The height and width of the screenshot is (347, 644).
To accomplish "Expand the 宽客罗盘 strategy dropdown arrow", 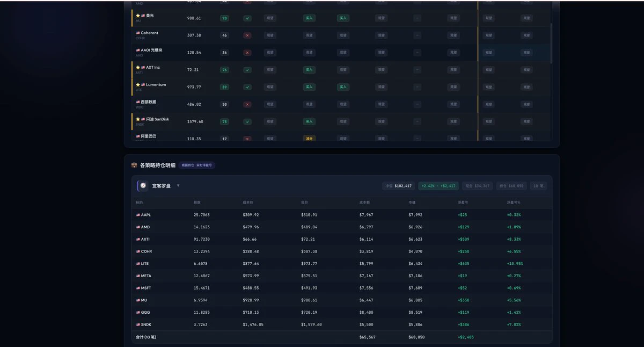I will pyautogui.click(x=178, y=186).
